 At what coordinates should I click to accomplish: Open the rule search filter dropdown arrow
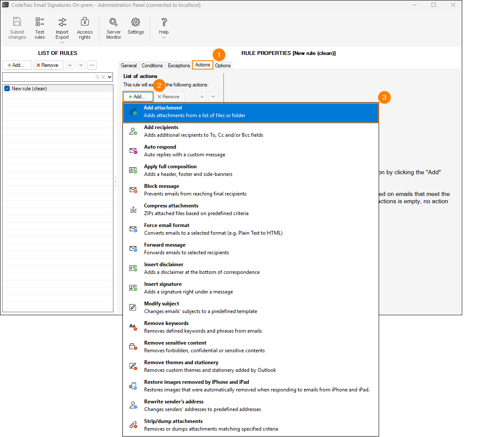(110, 77)
